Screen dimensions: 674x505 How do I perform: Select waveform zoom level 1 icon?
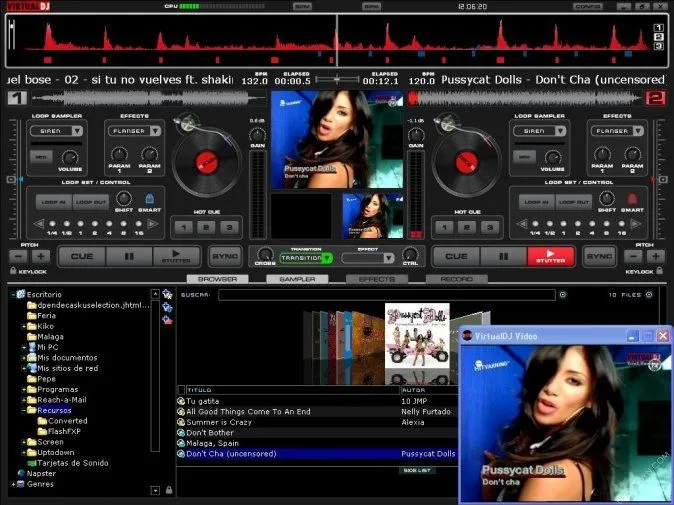pos(659,27)
